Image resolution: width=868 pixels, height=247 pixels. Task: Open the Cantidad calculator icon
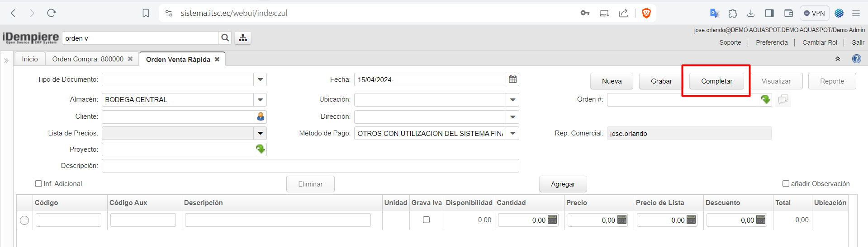[x=552, y=220]
